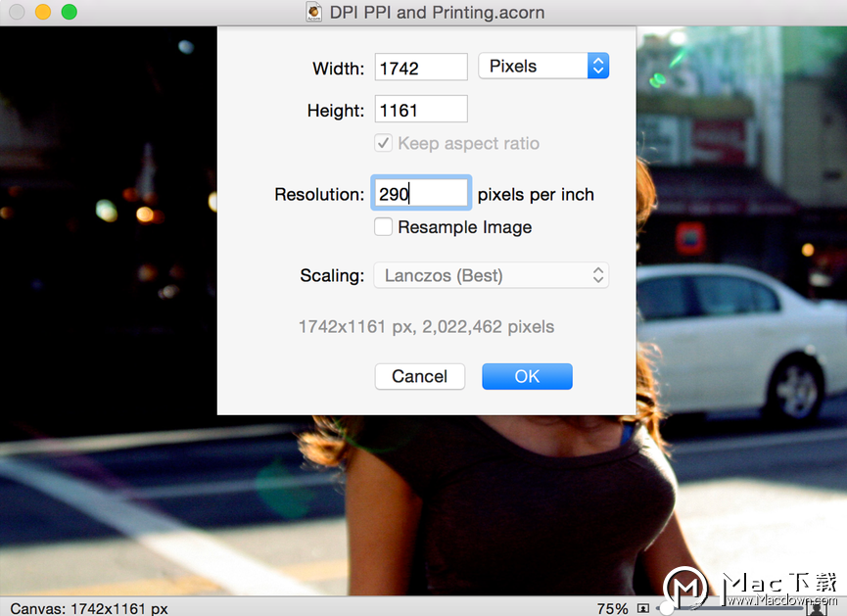Click the zoom slider knob
The width and height of the screenshot is (847, 616).
click(x=667, y=608)
